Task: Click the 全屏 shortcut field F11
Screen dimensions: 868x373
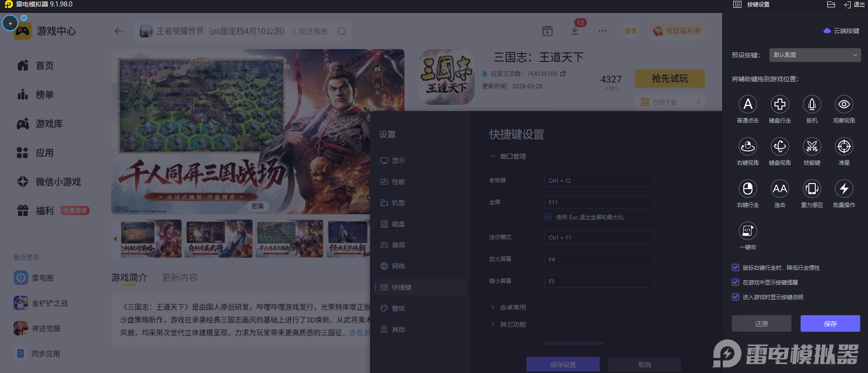Action: 599,202
